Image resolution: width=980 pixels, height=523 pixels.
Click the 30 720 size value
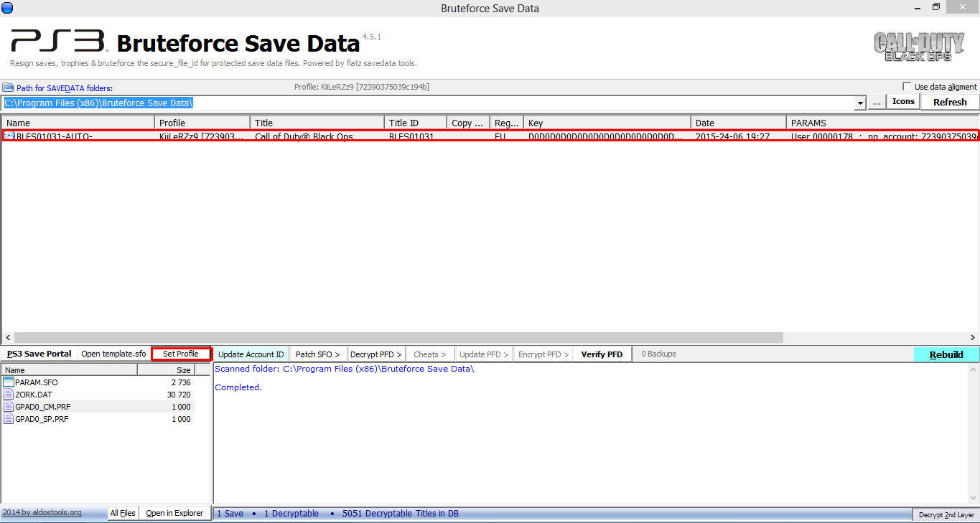pos(179,395)
